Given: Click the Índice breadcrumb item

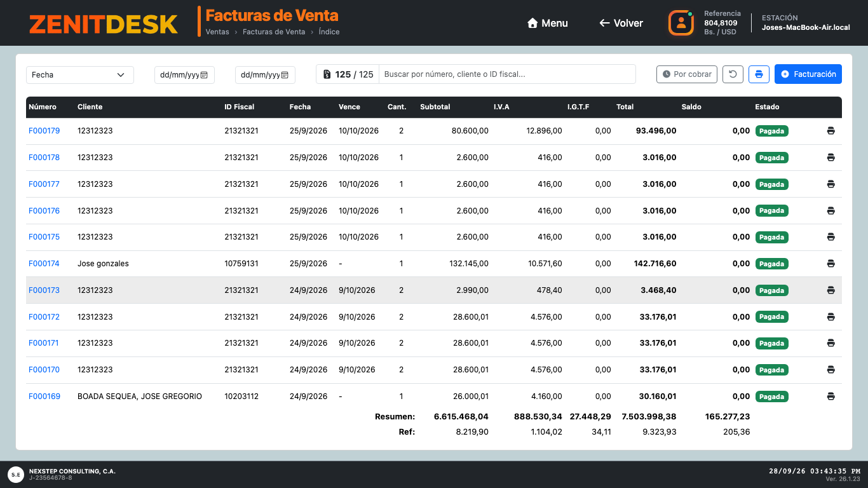Looking at the screenshot, I should [x=329, y=32].
